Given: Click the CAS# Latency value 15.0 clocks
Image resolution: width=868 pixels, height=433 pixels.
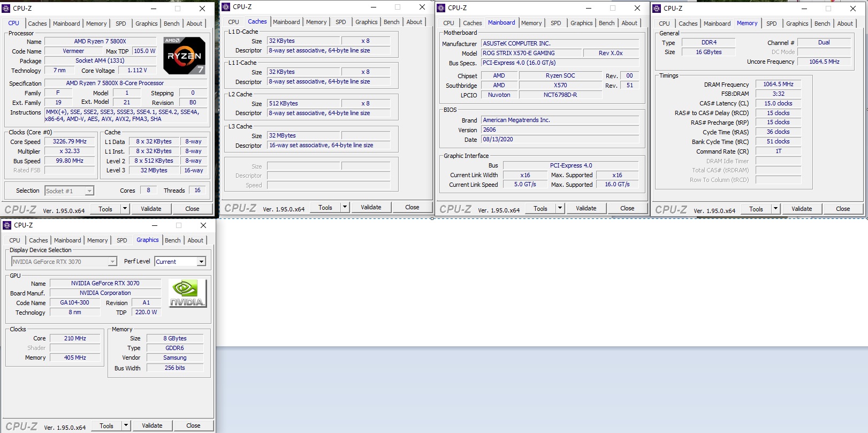Looking at the screenshot, I should click(x=778, y=103).
